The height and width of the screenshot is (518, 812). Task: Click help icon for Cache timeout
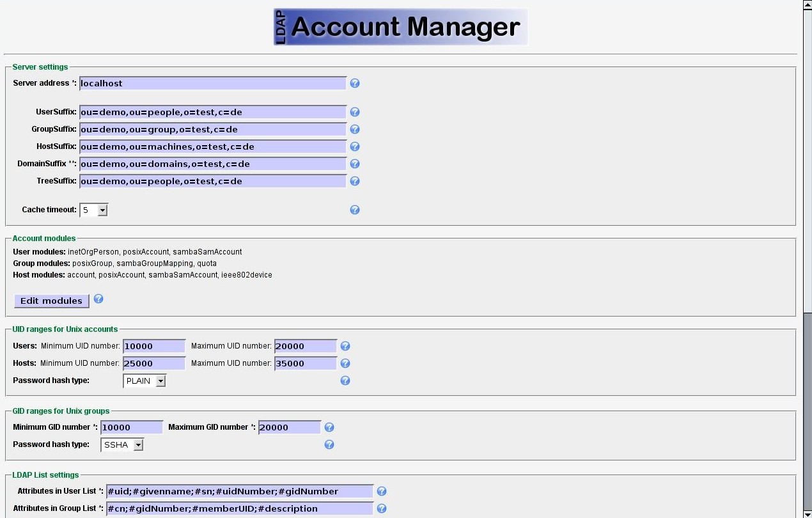point(355,210)
